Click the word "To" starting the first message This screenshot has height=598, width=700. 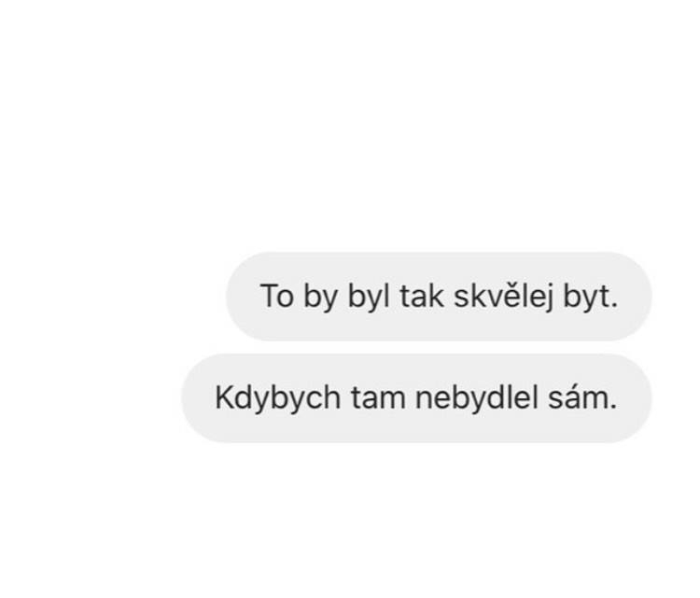click(277, 297)
